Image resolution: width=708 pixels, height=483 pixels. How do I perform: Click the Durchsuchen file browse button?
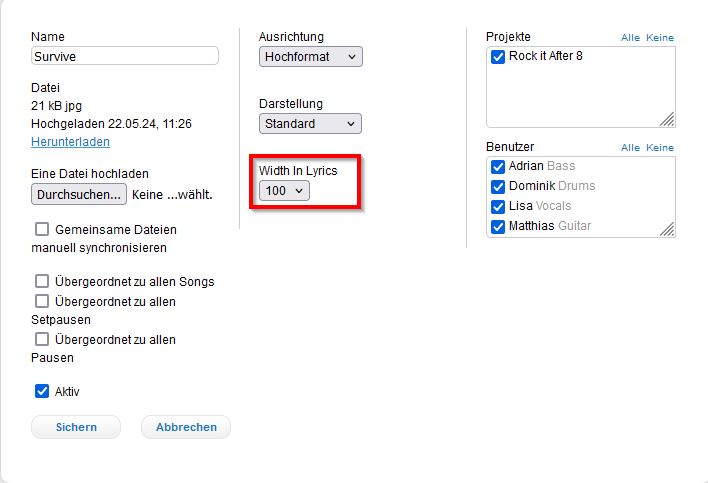(79, 195)
